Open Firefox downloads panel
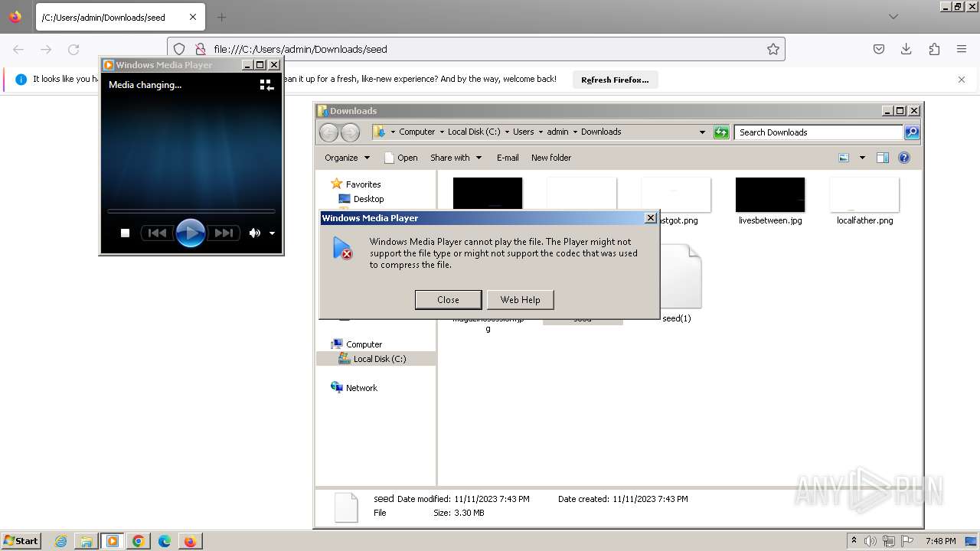Screen dimensions: 980x551 (x=906, y=49)
